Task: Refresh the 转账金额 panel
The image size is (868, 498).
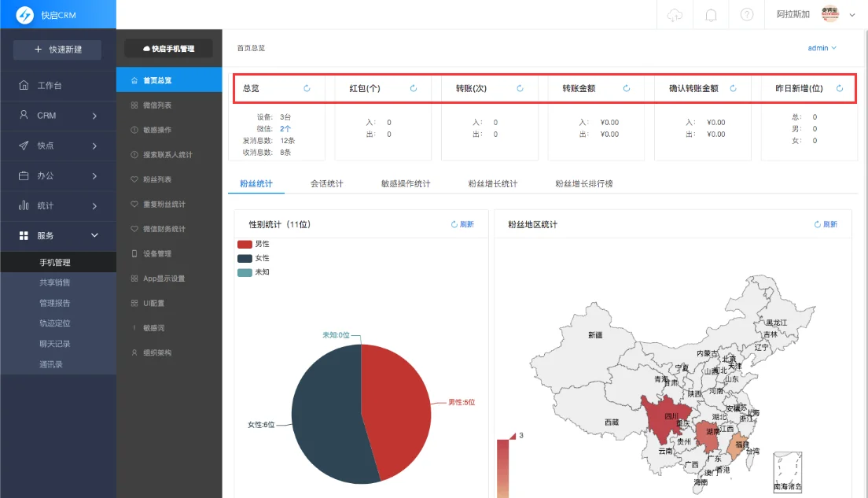Action: click(x=625, y=88)
